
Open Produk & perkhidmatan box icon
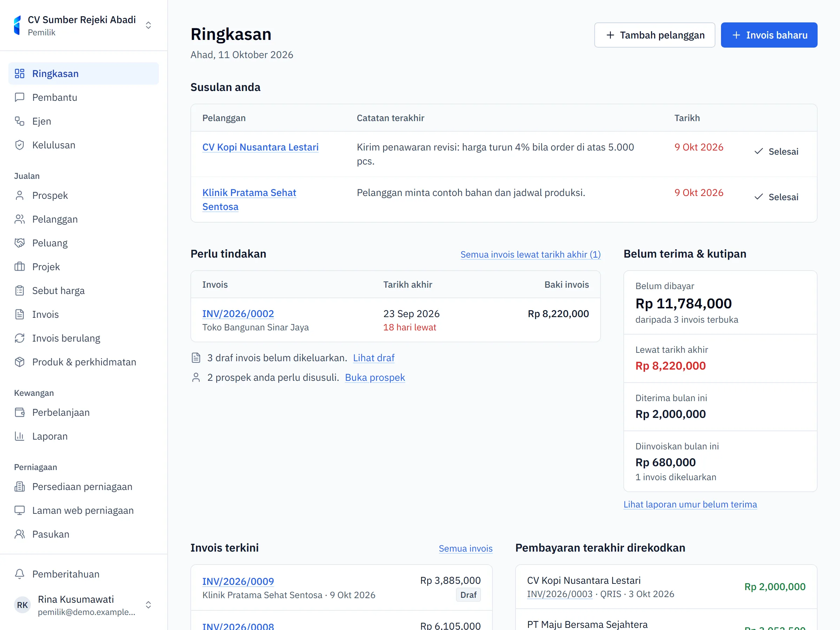coord(19,362)
